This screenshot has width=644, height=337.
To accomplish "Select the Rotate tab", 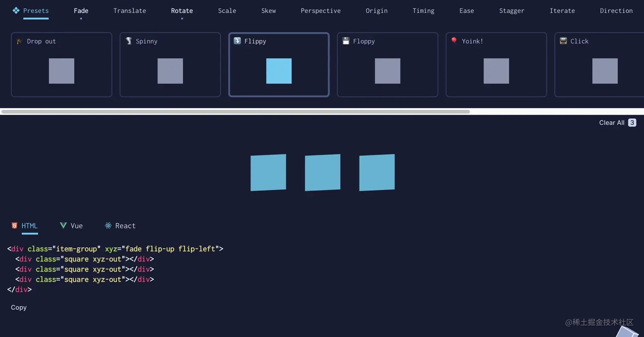I will click(182, 11).
